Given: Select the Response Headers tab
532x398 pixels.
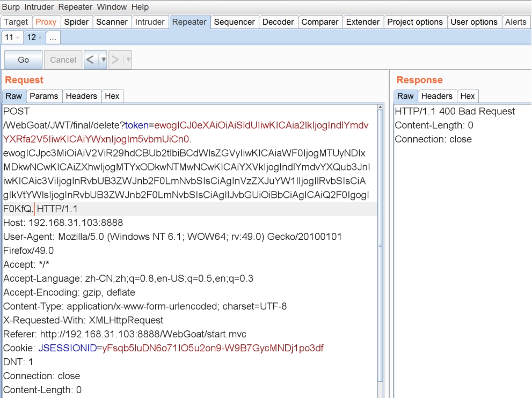Looking at the screenshot, I should pos(437,96).
